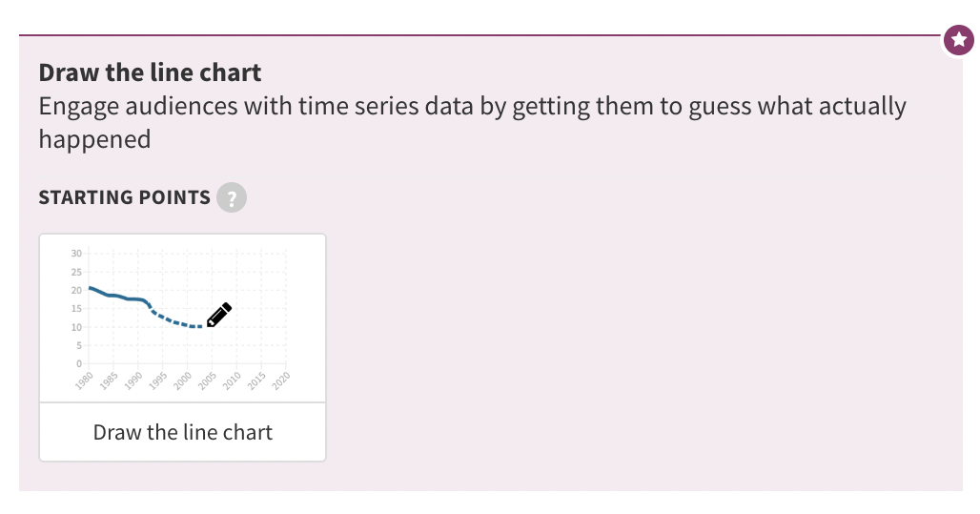Click the solid blue line in the preview

click(x=119, y=296)
